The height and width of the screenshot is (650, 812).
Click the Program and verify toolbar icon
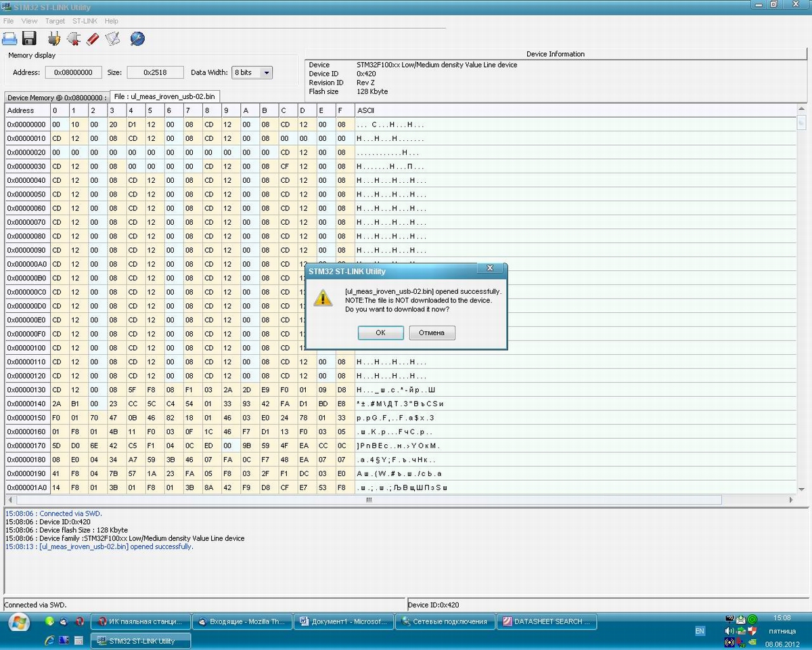coord(112,39)
